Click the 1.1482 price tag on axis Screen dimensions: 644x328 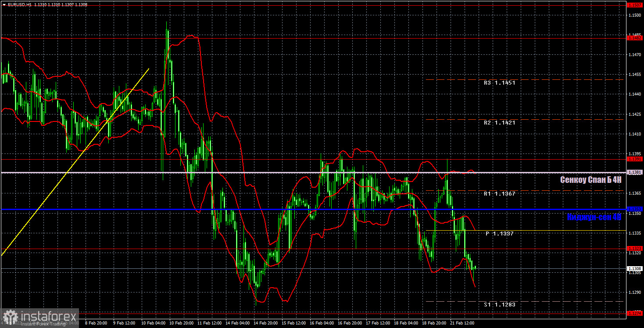click(x=635, y=38)
